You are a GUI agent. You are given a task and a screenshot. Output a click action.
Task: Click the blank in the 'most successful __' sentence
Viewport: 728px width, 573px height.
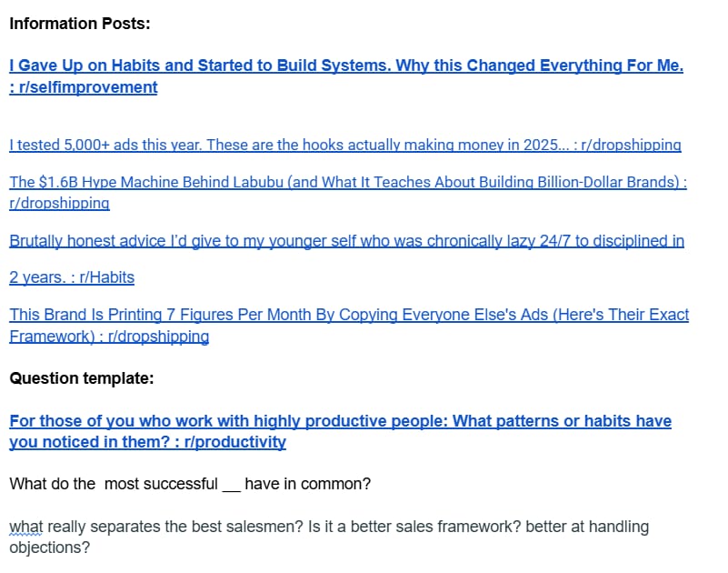point(231,484)
